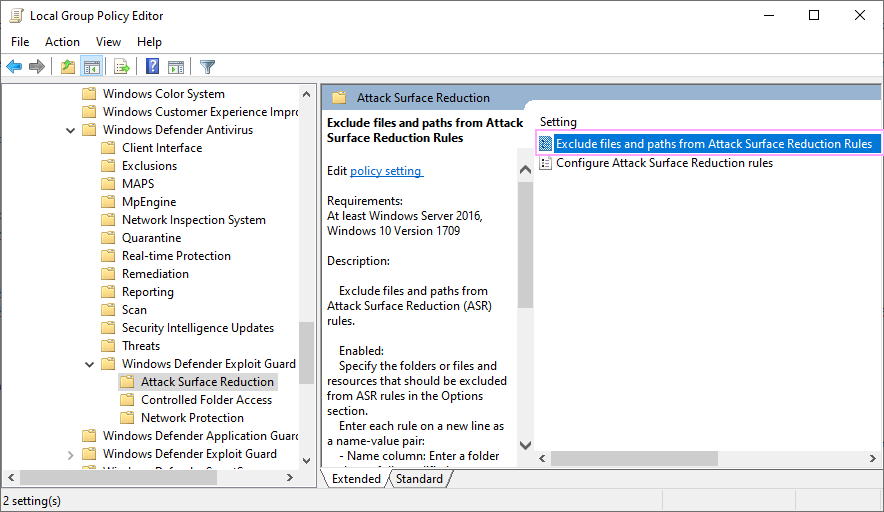Switch to the Extended tab

(x=356, y=479)
